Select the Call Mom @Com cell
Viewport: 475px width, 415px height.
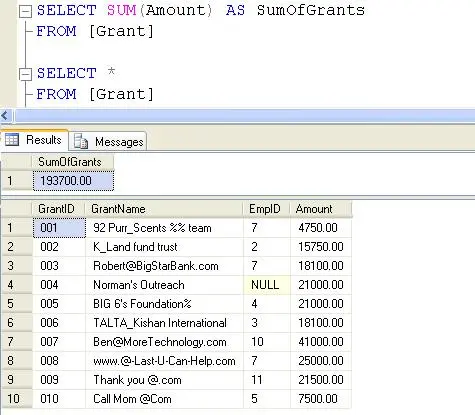(164, 399)
